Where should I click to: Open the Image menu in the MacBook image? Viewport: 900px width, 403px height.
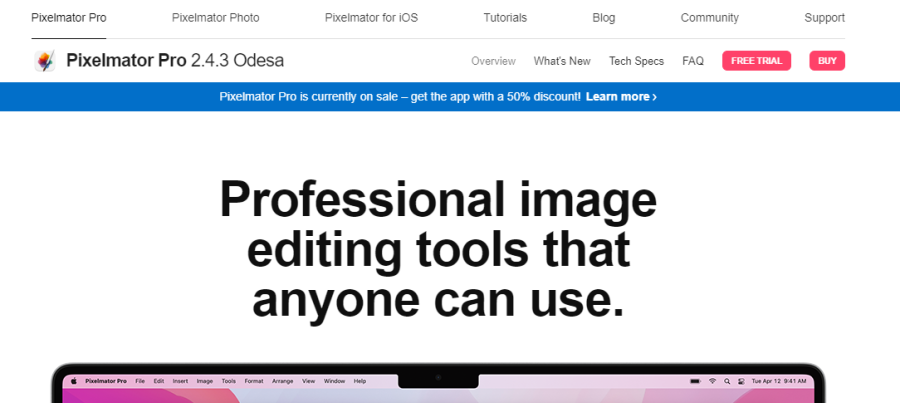point(205,381)
